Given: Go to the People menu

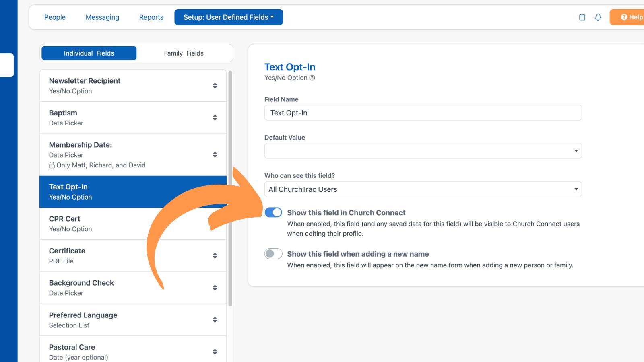Looking at the screenshot, I should pos(55,17).
